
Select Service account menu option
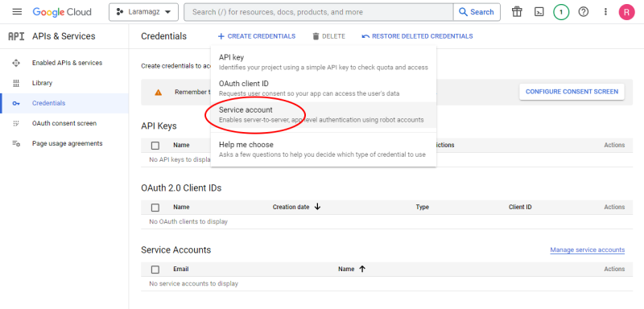(324, 114)
